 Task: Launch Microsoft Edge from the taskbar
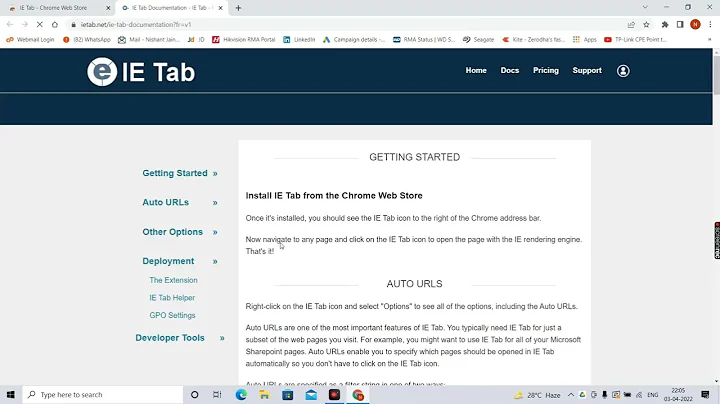(241, 395)
